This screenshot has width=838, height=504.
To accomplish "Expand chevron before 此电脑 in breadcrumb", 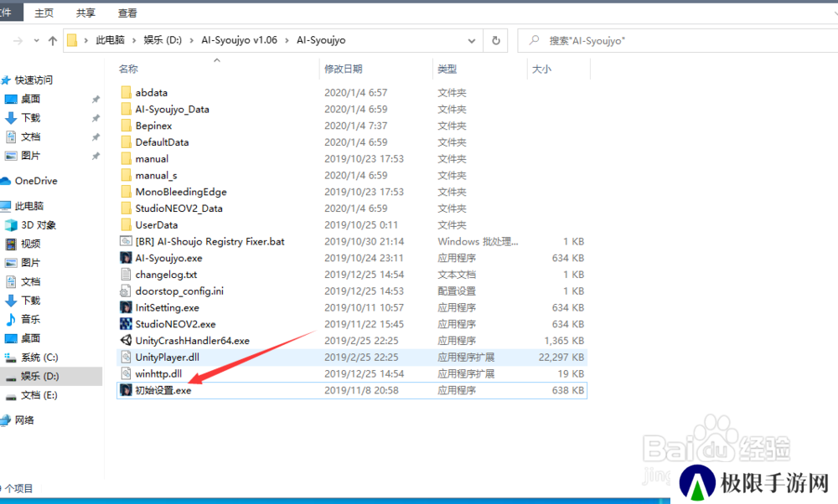I will click(85, 40).
